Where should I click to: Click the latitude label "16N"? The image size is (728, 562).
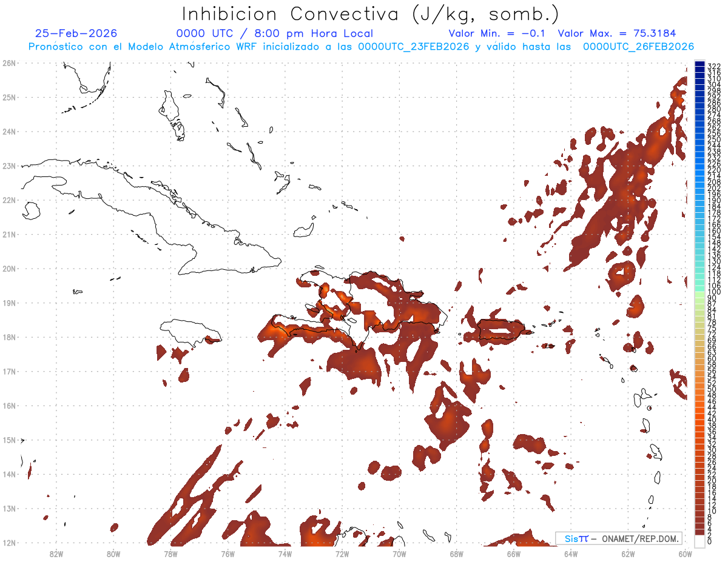tap(8, 406)
